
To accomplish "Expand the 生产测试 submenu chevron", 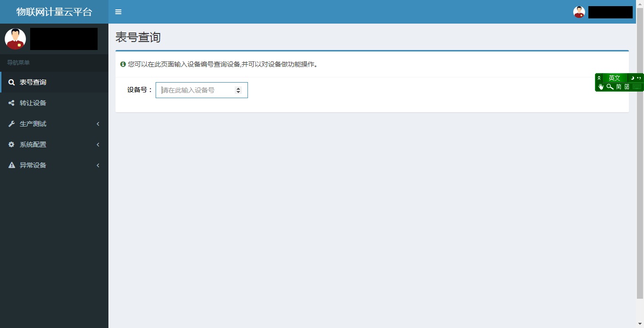I will click(98, 124).
